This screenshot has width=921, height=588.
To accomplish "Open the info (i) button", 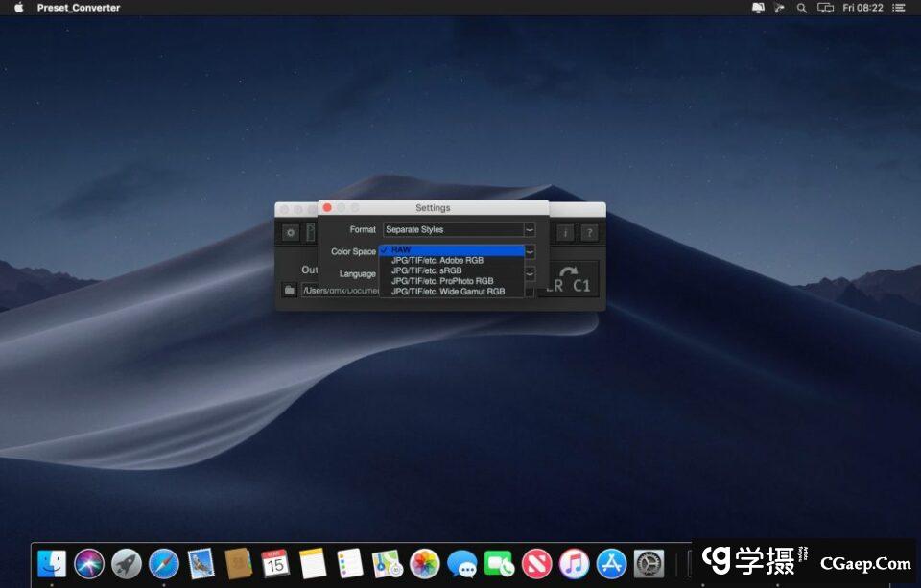I will [565, 233].
